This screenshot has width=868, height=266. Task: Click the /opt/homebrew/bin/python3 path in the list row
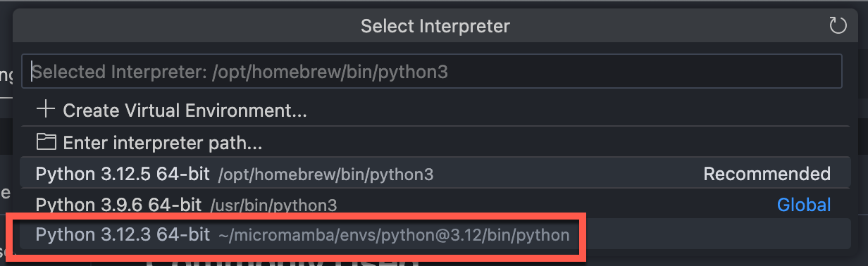coord(326,174)
